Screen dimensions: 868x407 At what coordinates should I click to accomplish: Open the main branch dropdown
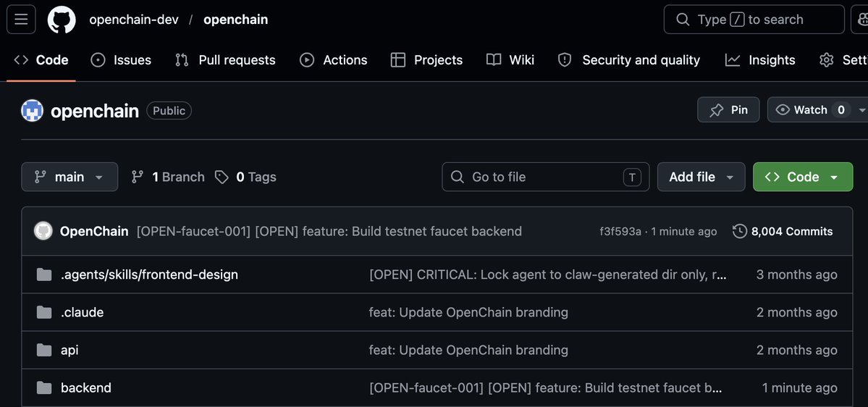click(x=69, y=177)
